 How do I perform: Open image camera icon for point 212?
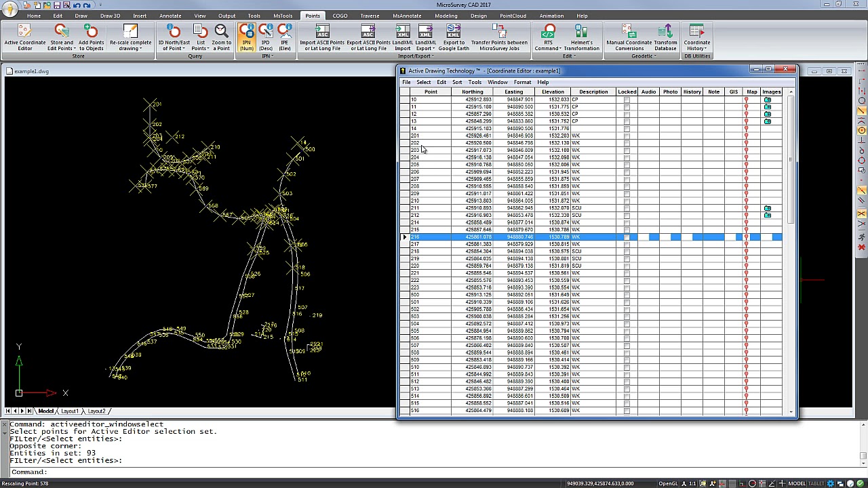768,216
